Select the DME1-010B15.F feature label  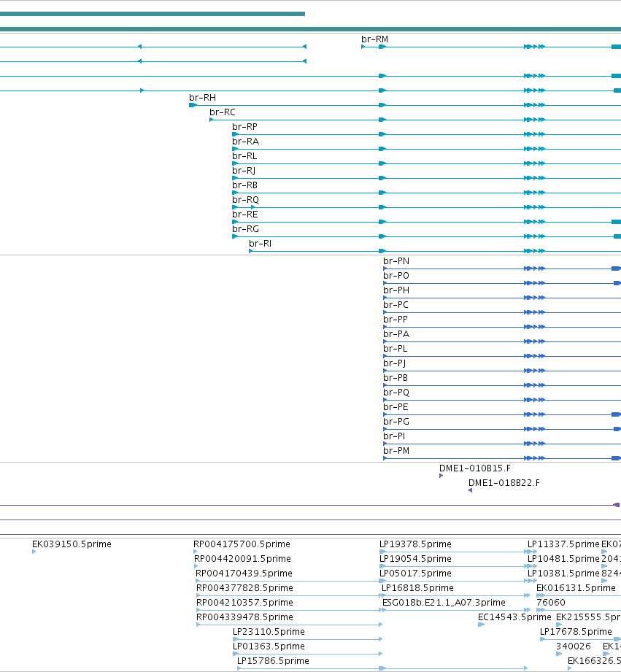pyautogui.click(x=475, y=468)
